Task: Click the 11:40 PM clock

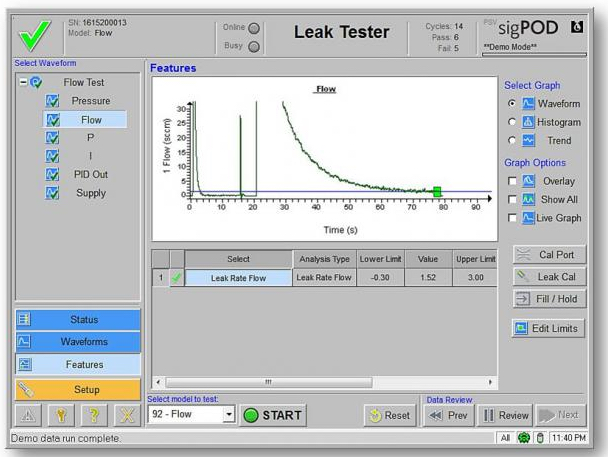Action: click(x=568, y=438)
